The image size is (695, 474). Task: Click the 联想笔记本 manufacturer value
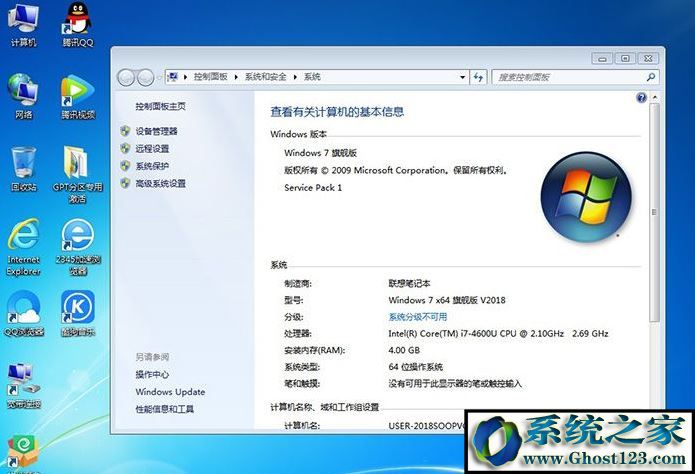coord(409,283)
